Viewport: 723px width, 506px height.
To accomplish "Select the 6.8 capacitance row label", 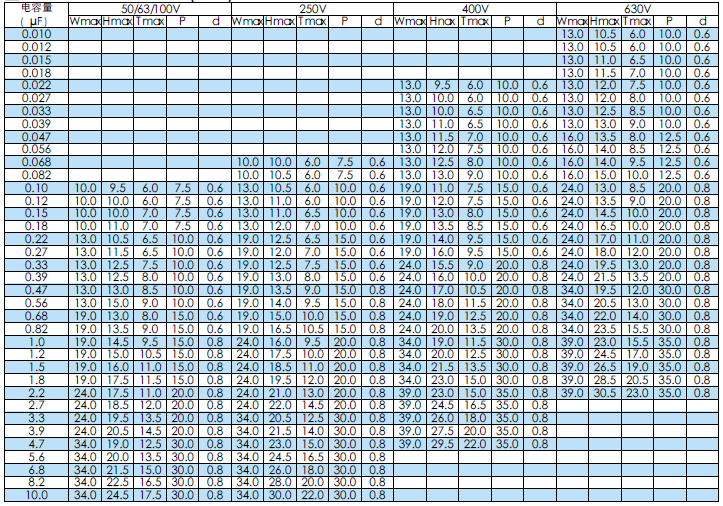I will coord(35,468).
